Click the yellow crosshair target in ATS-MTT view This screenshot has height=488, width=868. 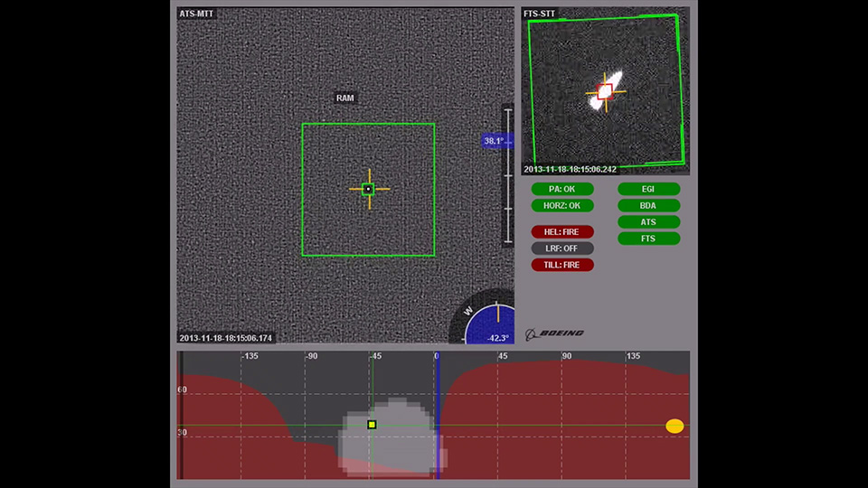[x=368, y=189]
